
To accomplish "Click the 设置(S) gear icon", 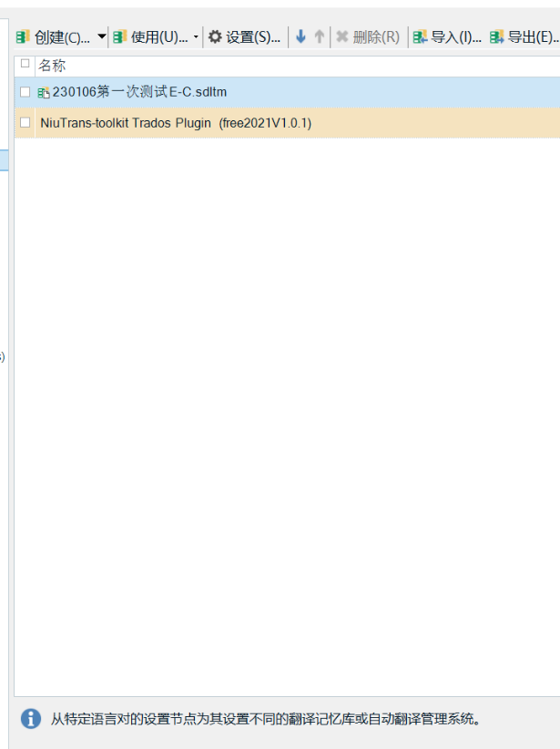I will coord(215,36).
